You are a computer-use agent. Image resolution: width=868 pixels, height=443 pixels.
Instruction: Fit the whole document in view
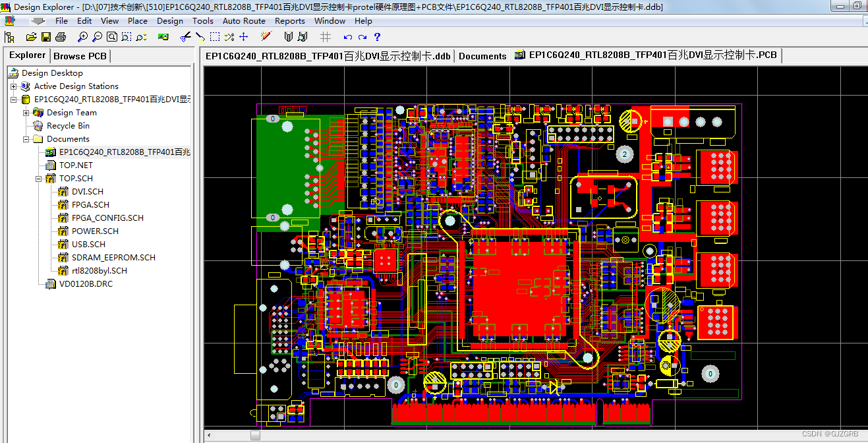pyautogui.click(x=111, y=36)
